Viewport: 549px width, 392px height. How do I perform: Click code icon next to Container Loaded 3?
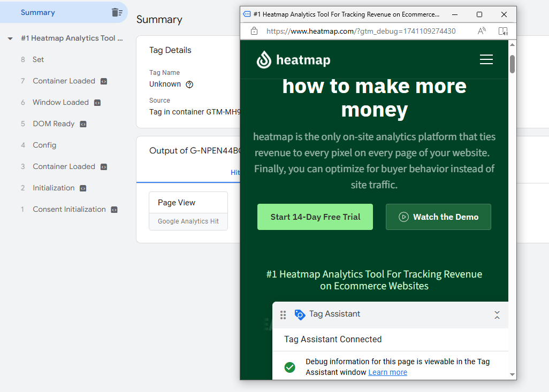click(x=104, y=167)
